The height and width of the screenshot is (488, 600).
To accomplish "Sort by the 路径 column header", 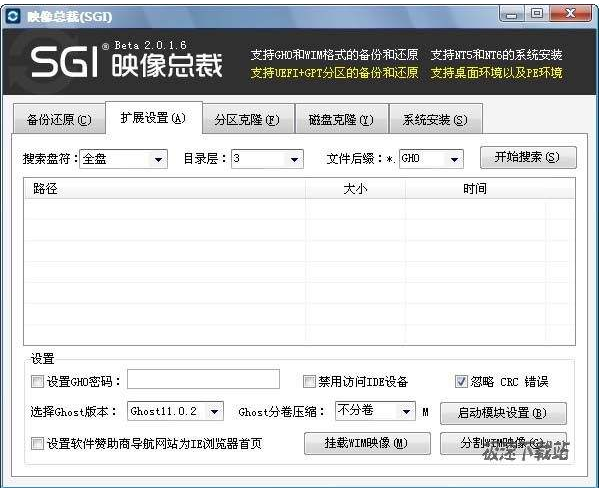I will pos(165,188).
